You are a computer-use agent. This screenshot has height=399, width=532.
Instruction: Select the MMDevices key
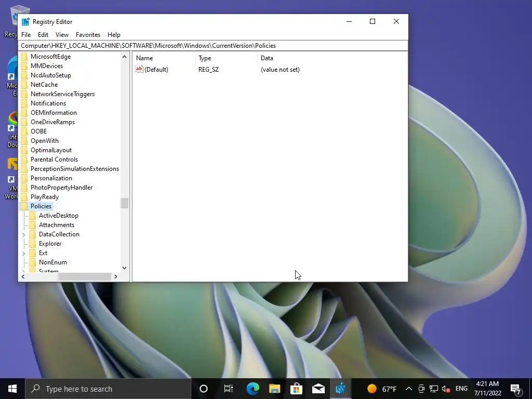click(47, 66)
